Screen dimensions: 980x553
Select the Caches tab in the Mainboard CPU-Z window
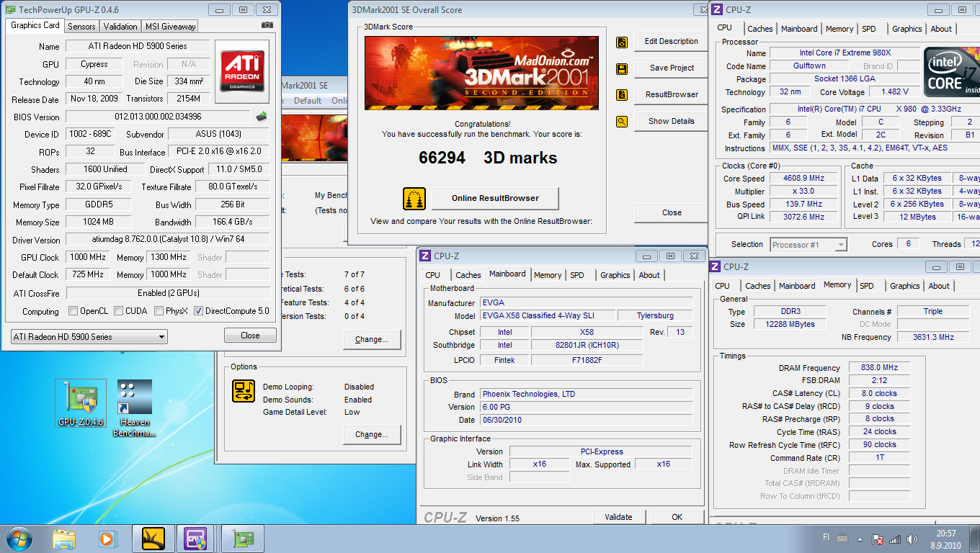[x=468, y=275]
